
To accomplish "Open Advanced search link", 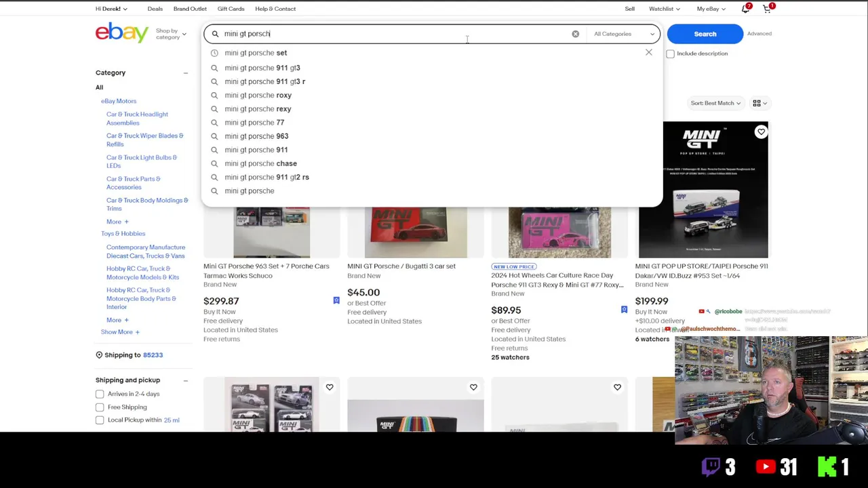I will 759,34.
